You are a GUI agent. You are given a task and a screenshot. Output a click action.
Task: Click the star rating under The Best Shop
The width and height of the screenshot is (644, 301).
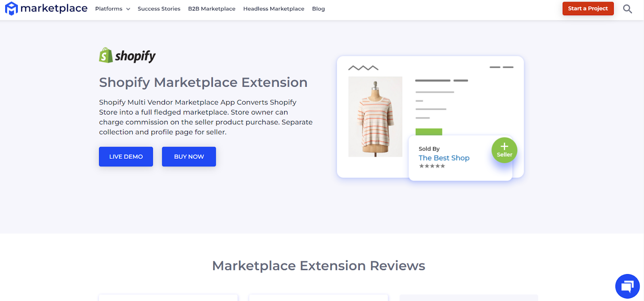(x=432, y=166)
